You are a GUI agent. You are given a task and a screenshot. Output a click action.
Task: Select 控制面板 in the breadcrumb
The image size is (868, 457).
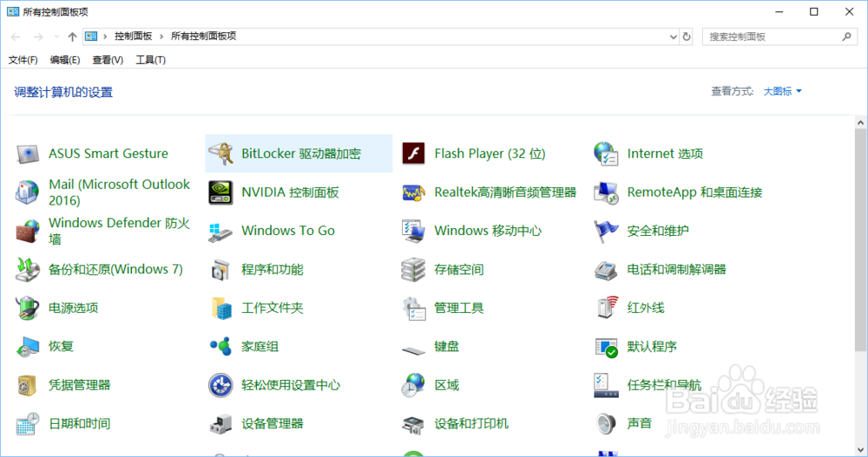(133, 36)
